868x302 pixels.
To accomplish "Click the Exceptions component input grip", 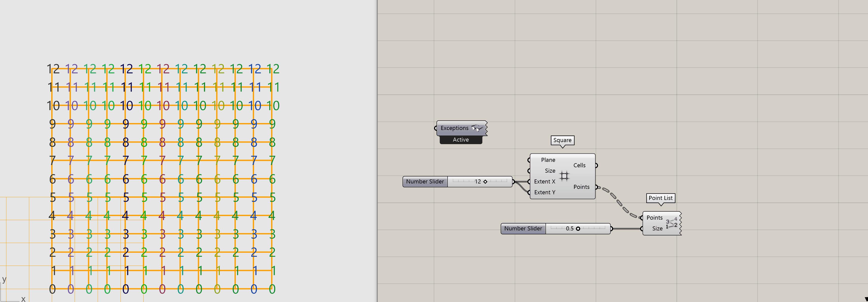I will [436, 128].
